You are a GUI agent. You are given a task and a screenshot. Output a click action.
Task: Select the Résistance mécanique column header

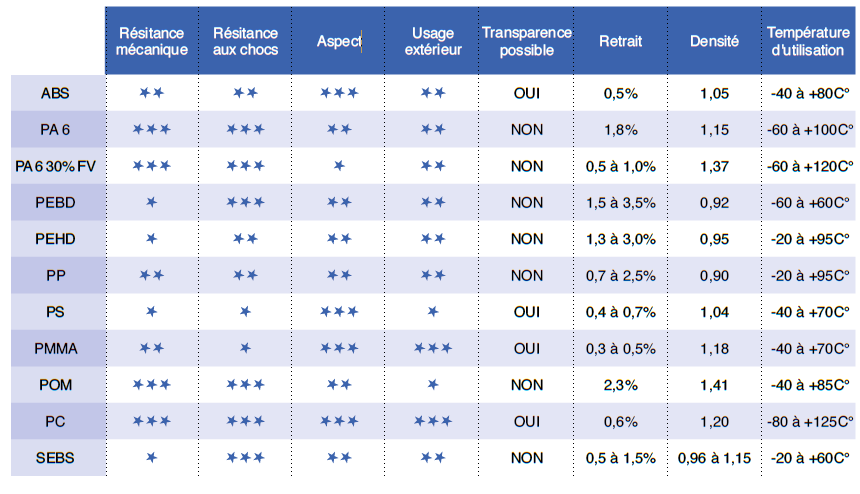[151, 41]
